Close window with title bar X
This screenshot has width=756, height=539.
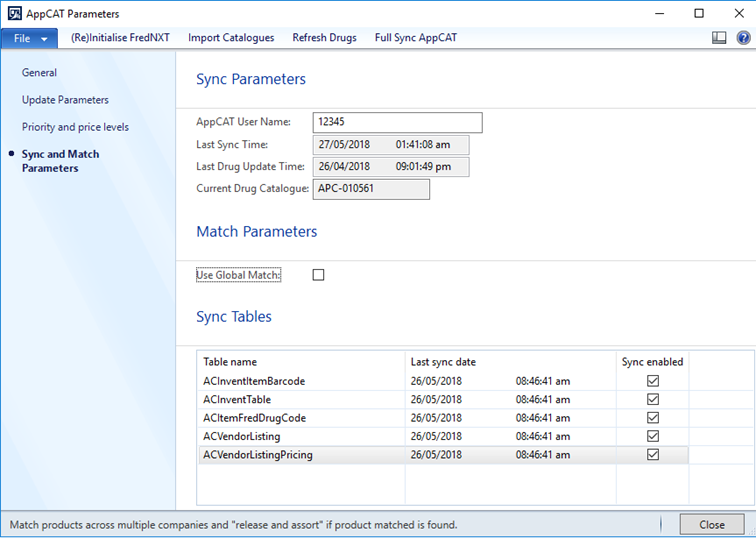coord(739,13)
